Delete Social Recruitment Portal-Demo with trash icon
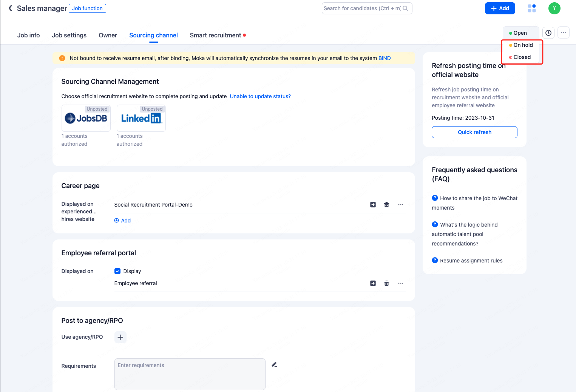 pos(386,205)
